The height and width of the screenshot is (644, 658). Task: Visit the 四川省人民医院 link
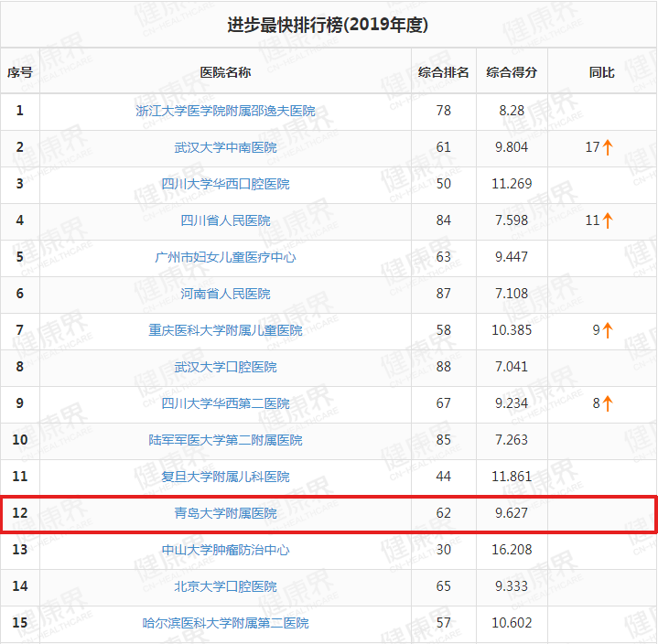pyautogui.click(x=225, y=220)
